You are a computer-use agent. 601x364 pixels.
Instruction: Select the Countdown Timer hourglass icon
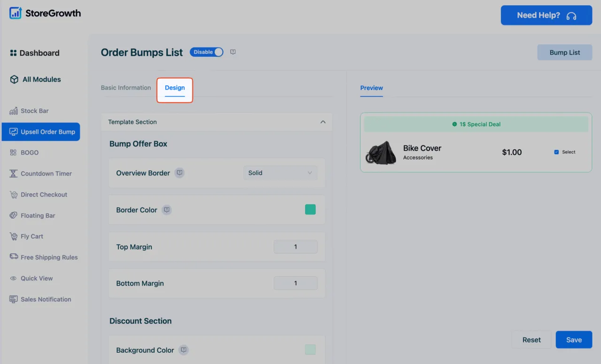click(x=14, y=174)
